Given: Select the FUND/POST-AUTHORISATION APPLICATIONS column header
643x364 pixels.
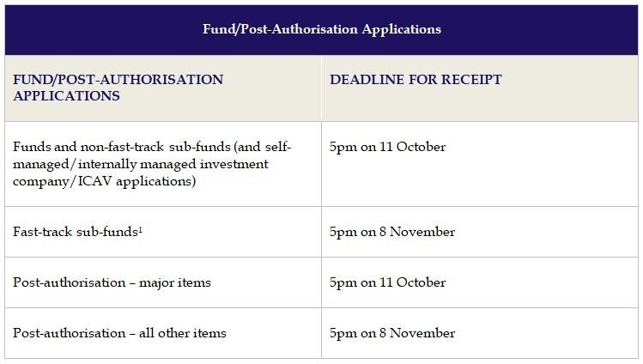Looking at the screenshot, I should 118,88.
